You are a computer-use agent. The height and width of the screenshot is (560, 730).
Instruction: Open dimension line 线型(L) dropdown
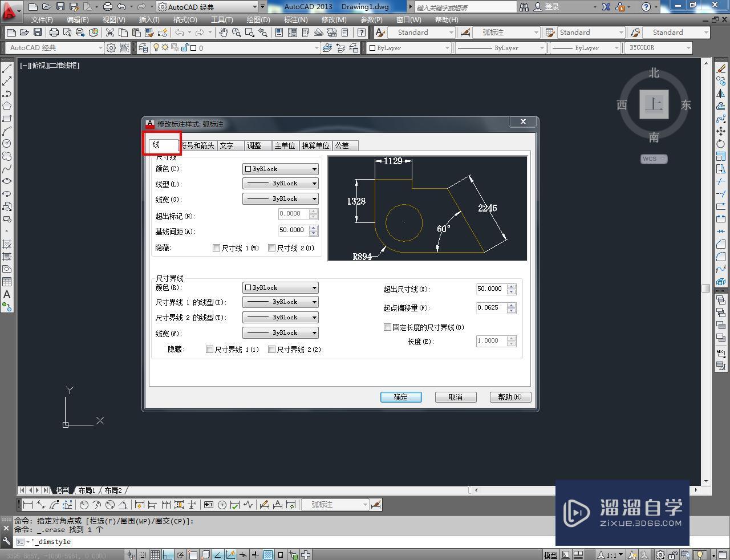click(x=281, y=184)
